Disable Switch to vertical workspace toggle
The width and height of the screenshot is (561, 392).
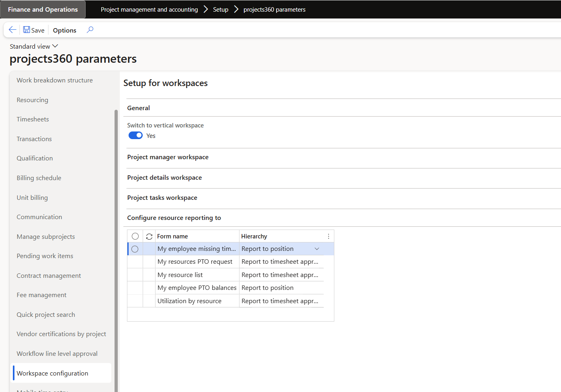[x=135, y=135]
